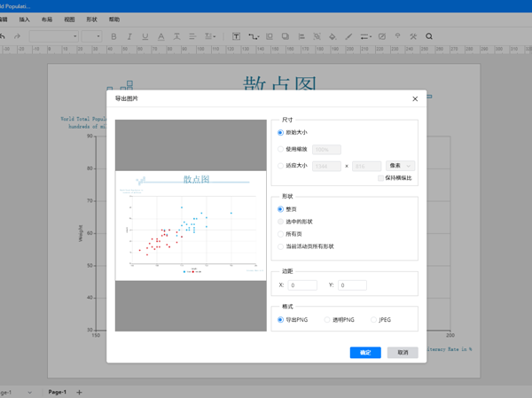
Task: Click the X margin input field
Action: click(302, 285)
